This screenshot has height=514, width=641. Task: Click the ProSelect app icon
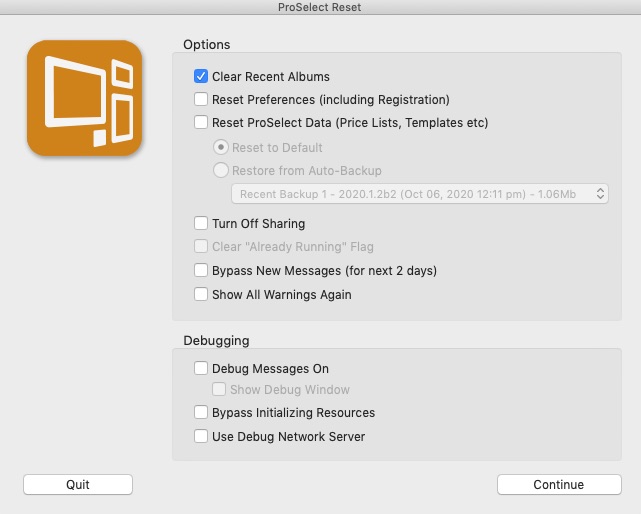pyautogui.click(x=84, y=99)
